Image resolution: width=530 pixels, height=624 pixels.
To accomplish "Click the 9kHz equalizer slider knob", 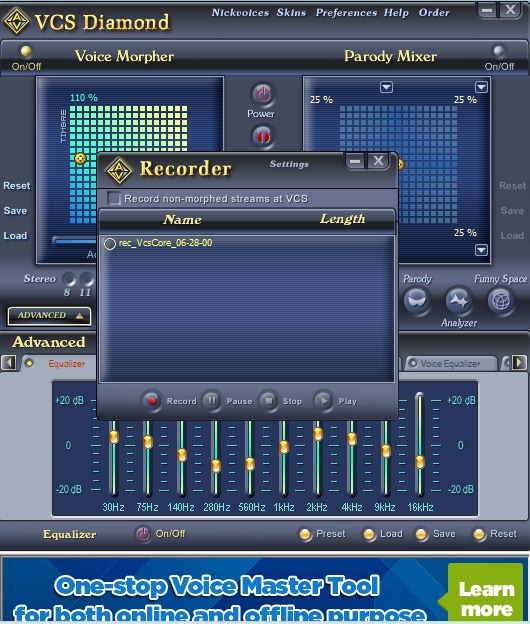I will 386,451.
